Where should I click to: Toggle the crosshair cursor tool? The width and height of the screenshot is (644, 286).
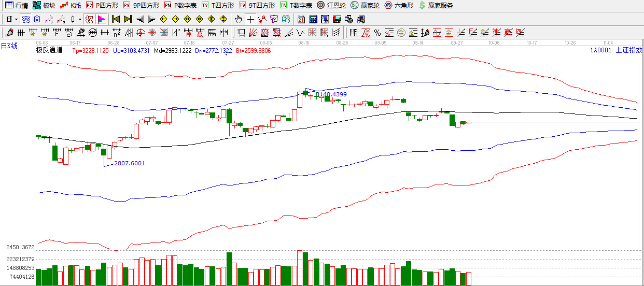pyautogui.click(x=250, y=19)
